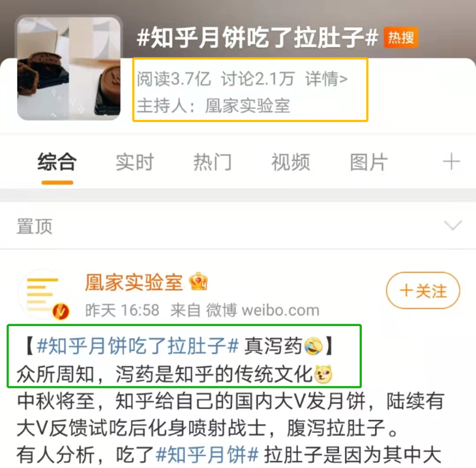Viewport: 476px width, 468px height.
Task: Add a tab with the plus icon
Action: click(451, 162)
